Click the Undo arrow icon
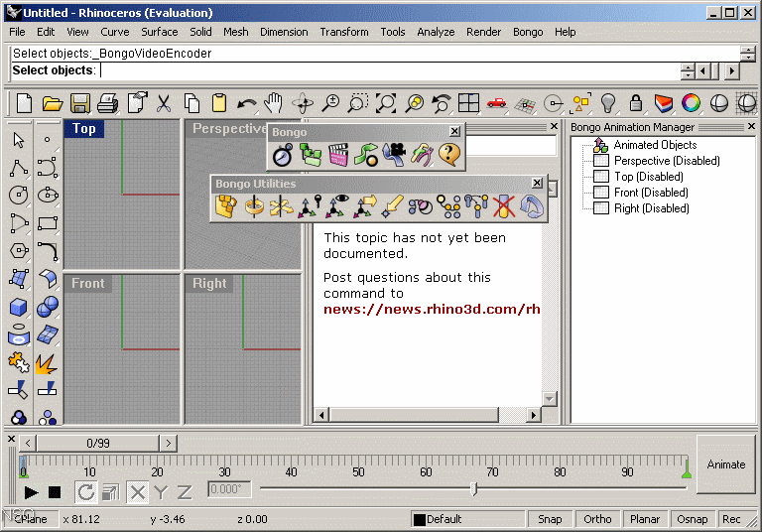 pyautogui.click(x=247, y=103)
